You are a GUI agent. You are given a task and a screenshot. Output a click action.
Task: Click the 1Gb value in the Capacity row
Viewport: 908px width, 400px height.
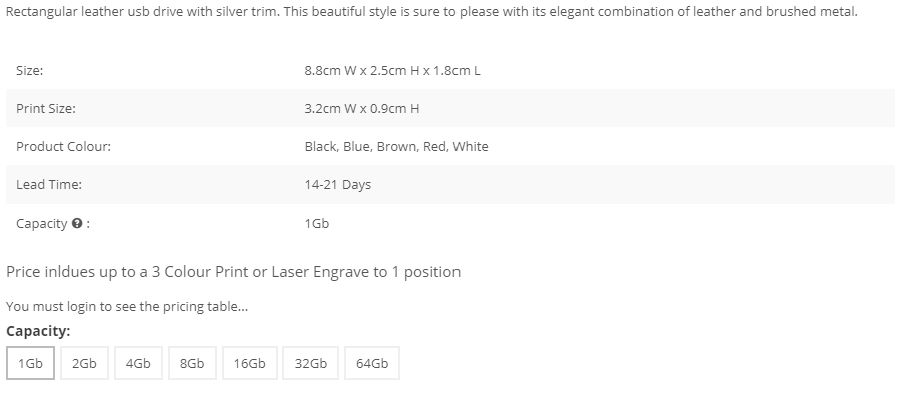pos(317,223)
